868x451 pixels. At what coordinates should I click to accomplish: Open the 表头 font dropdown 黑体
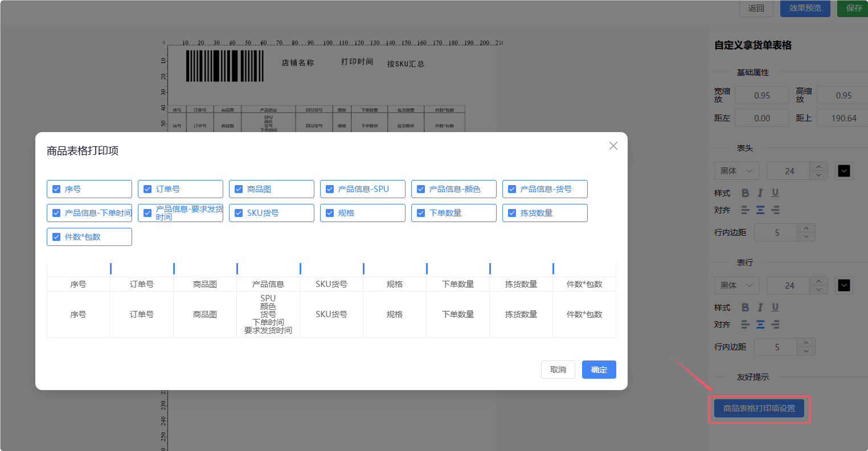click(736, 171)
